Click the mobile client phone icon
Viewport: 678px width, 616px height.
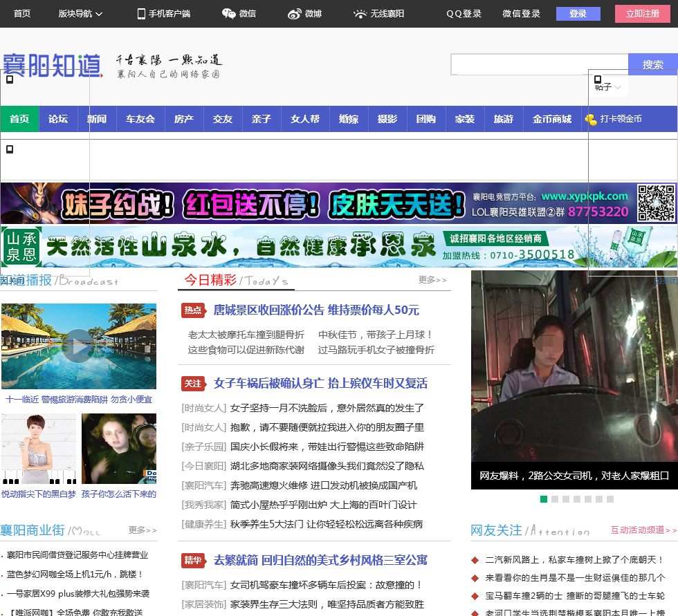coord(141,14)
